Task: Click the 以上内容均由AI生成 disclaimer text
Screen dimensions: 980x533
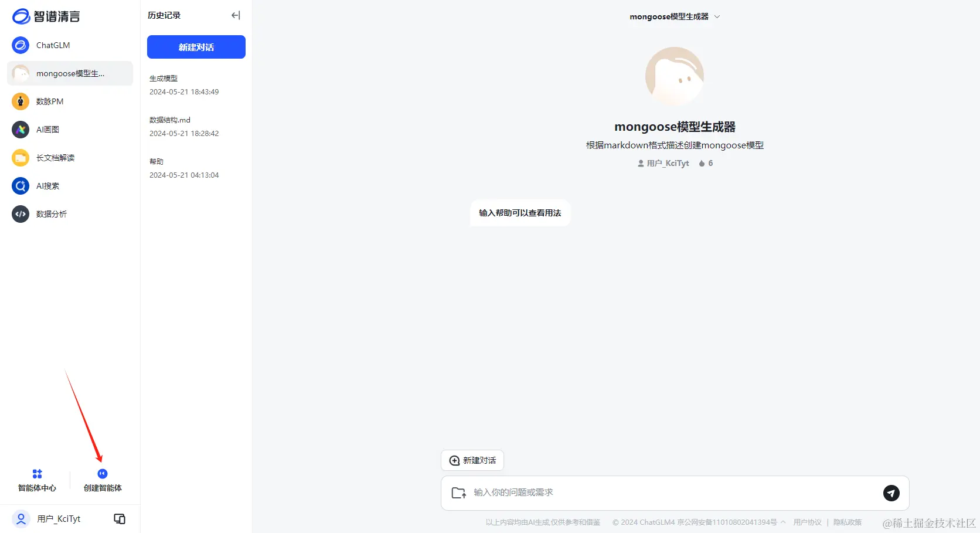Action: point(543,522)
